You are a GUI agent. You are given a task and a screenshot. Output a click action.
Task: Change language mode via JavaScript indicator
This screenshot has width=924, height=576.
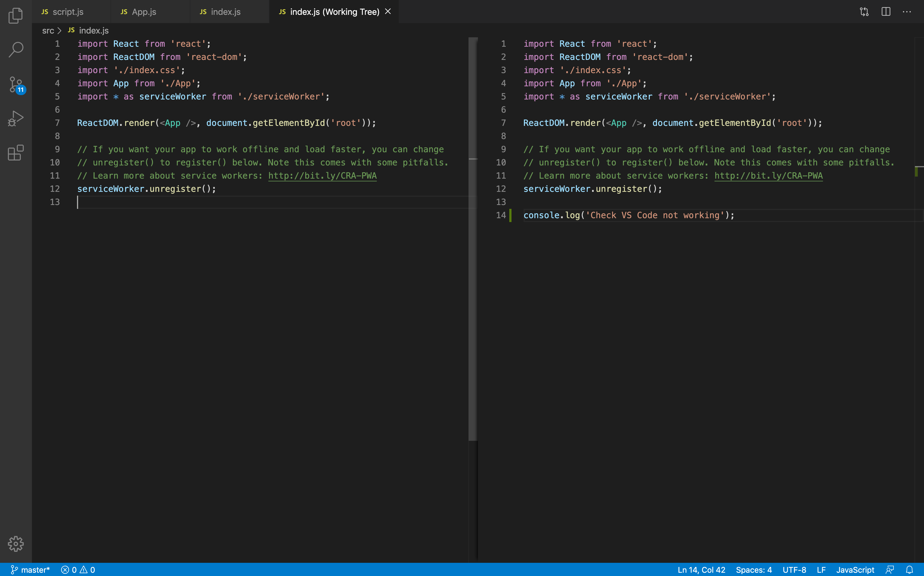point(855,569)
